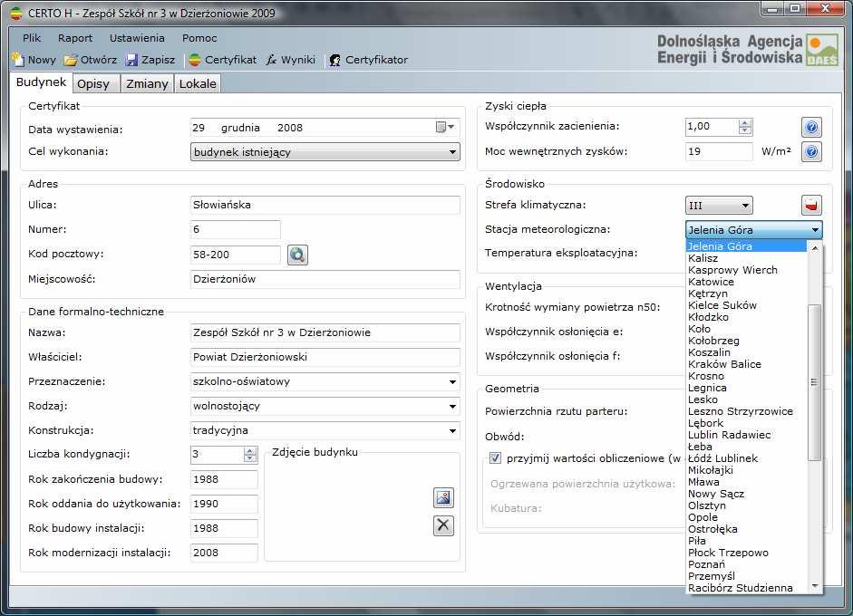Save with the Zapisz toolbar button
This screenshot has width=853, height=616.
point(150,60)
